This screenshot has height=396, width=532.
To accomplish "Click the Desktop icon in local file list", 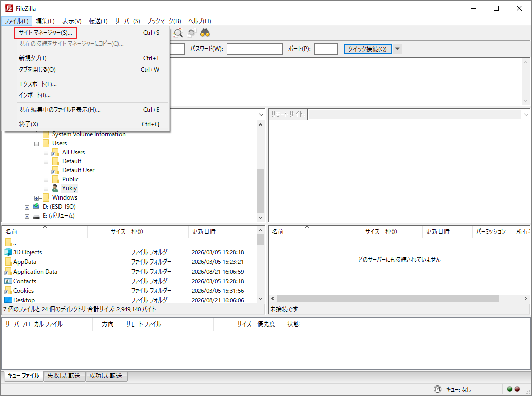I will (8, 300).
